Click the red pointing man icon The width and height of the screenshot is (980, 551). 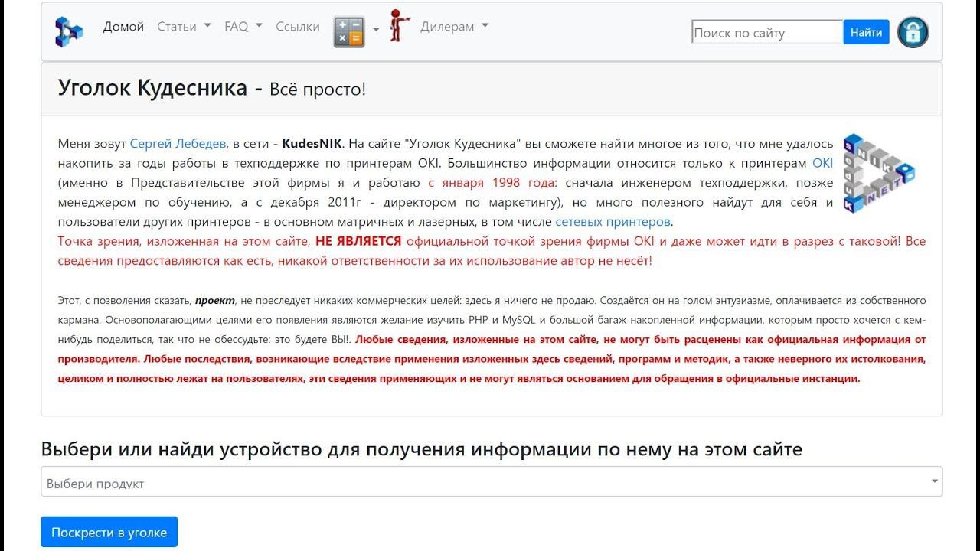pyautogui.click(x=399, y=27)
